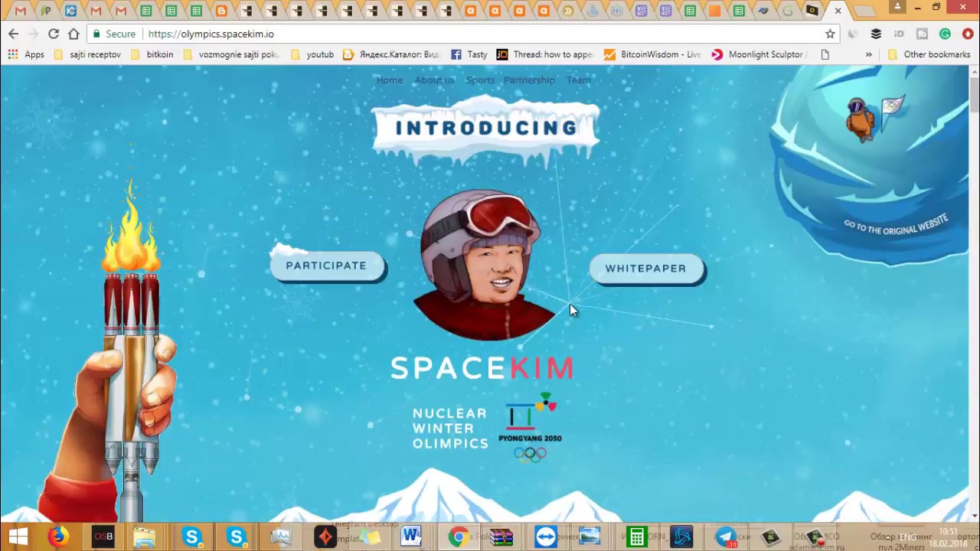Expand the vozmognie sajti pok folder
980x551 pixels.
pyautogui.click(x=232, y=54)
